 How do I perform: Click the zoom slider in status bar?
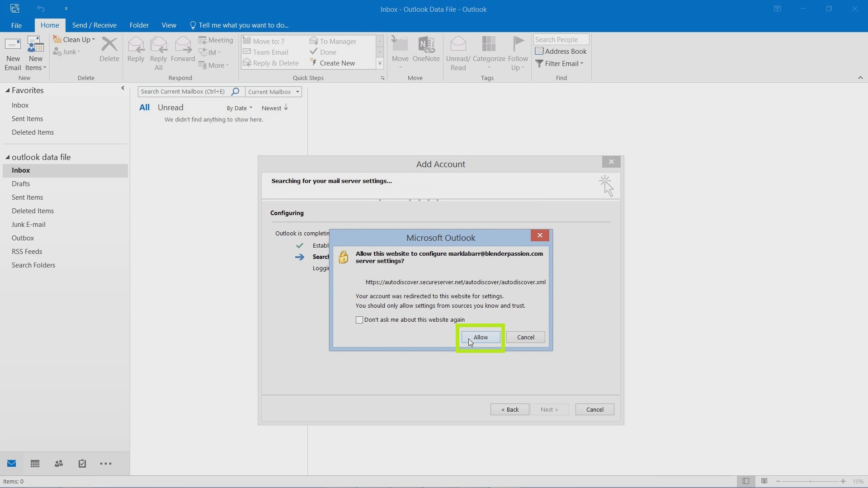810,481
